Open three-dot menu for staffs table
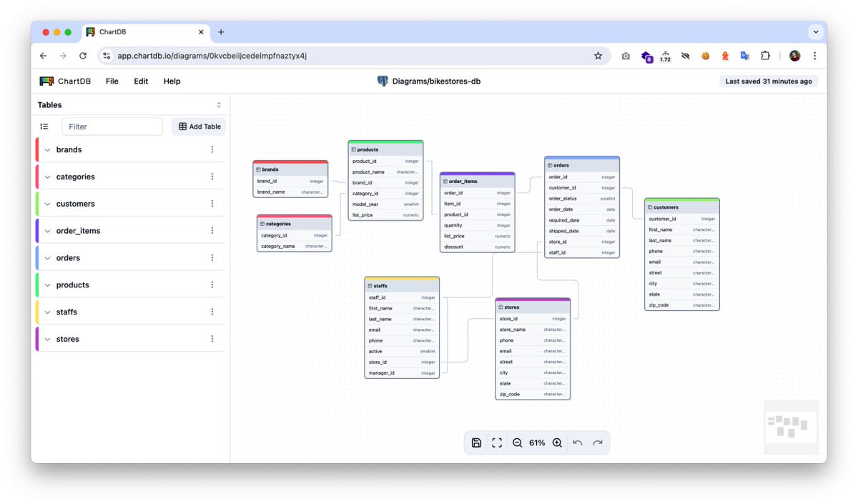The height and width of the screenshot is (504, 858). coord(212,312)
